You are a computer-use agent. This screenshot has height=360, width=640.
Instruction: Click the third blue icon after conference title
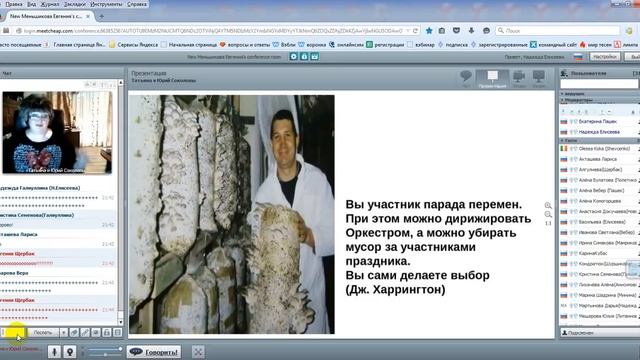[x=315, y=57]
